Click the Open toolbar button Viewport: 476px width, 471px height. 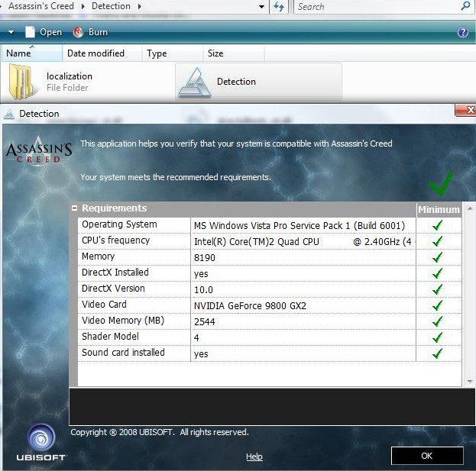point(43,32)
